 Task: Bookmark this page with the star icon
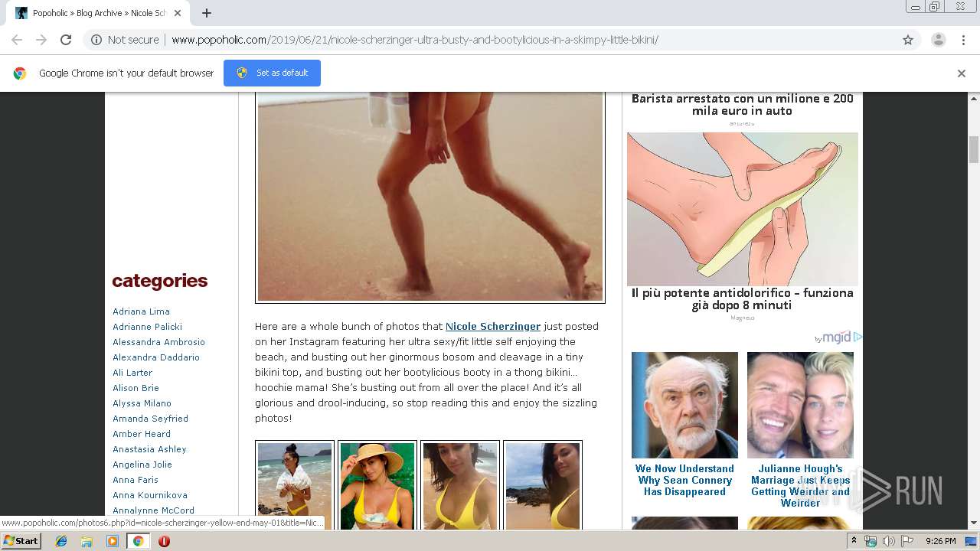tap(908, 40)
